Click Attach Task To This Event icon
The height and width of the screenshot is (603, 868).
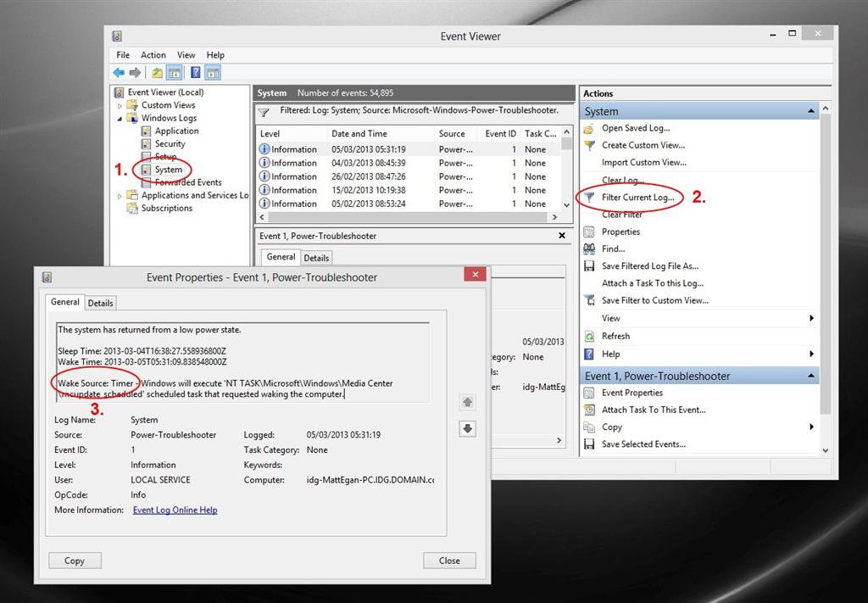click(589, 410)
